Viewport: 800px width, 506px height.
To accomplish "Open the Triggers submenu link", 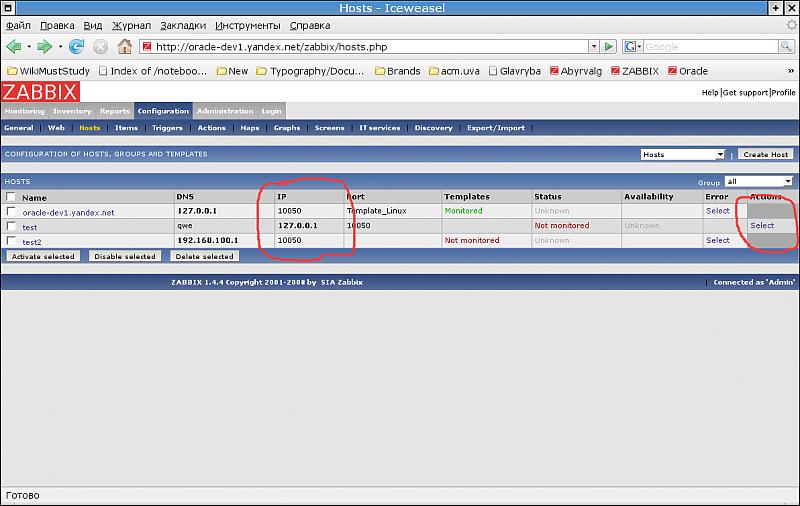I will coord(167,128).
